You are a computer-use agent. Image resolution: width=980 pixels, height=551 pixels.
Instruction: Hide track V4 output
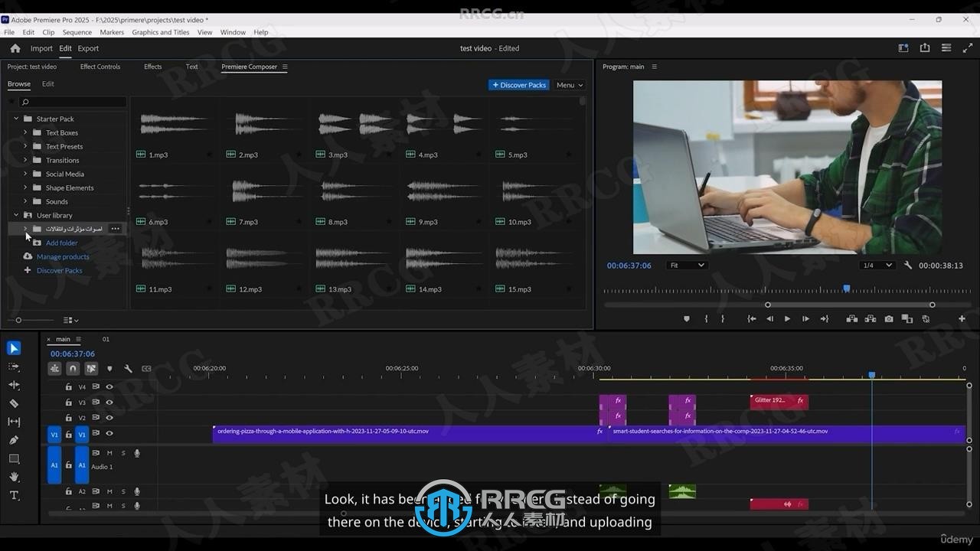pos(109,387)
